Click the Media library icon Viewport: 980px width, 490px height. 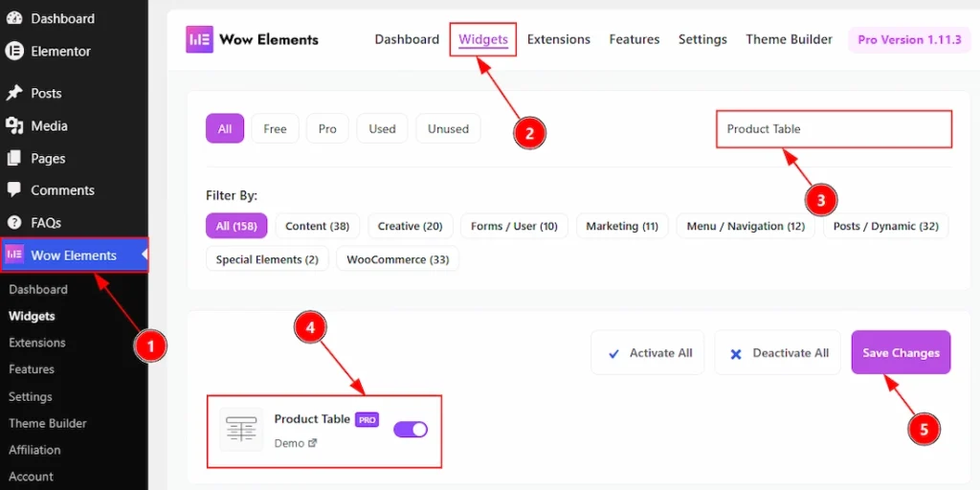click(13, 125)
